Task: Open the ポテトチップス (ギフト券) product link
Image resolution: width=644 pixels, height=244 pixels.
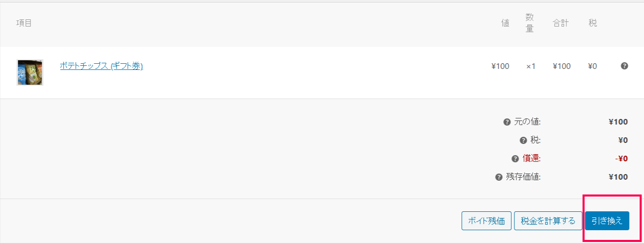Action: [x=101, y=66]
